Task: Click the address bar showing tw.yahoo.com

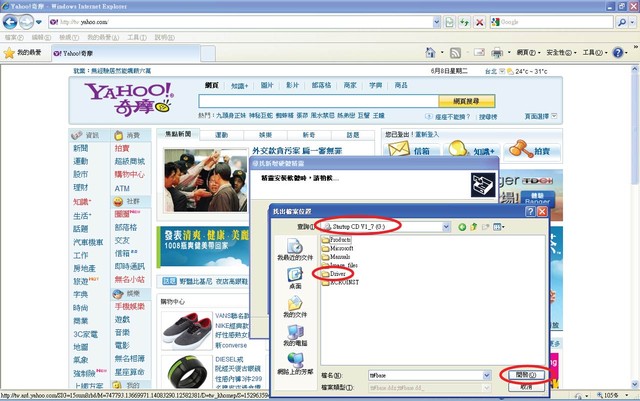Action: (x=241, y=22)
